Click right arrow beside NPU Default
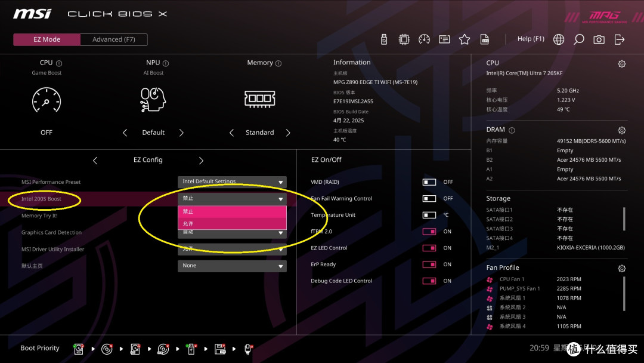644x363 pixels. [x=181, y=133]
